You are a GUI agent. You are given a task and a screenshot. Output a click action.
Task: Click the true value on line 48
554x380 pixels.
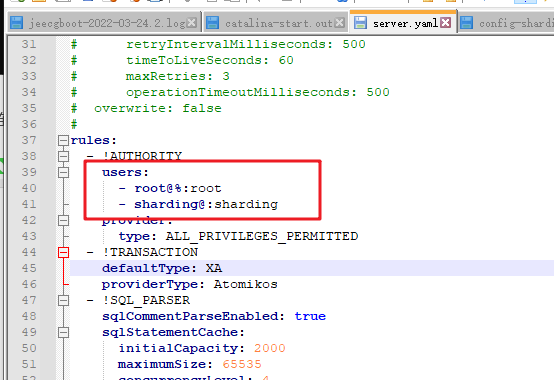(310, 316)
